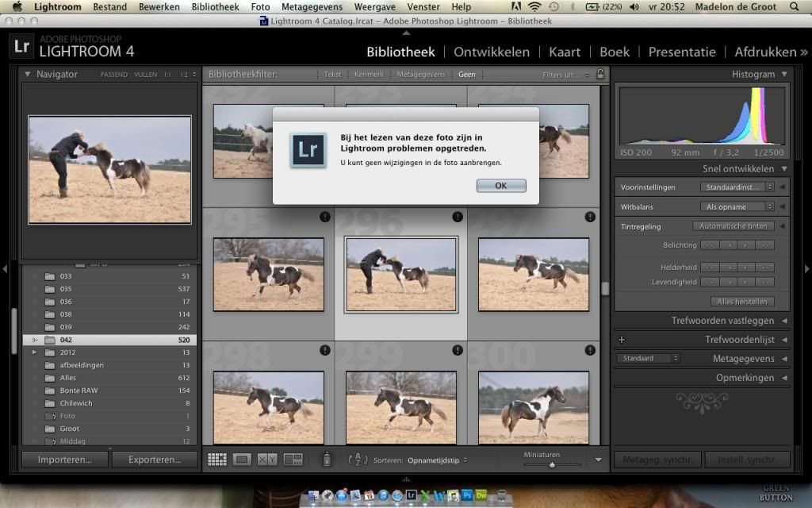The width and height of the screenshot is (812, 508).
Task: Expand Trefwoorden vastleggen panel
Action: coord(784,321)
